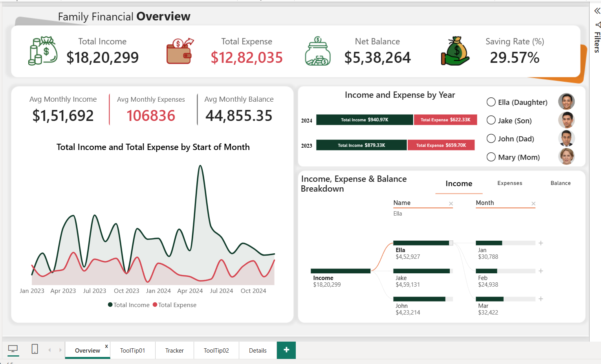Viewport: 601px width, 364px height.
Task: Go to the previous page tabs arrow
Action: tap(49, 350)
